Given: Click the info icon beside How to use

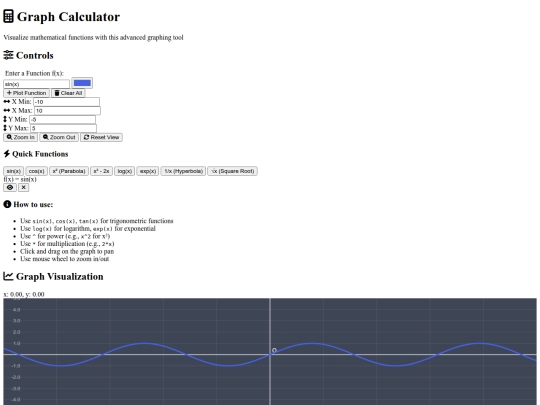Looking at the screenshot, I should [x=7, y=204].
